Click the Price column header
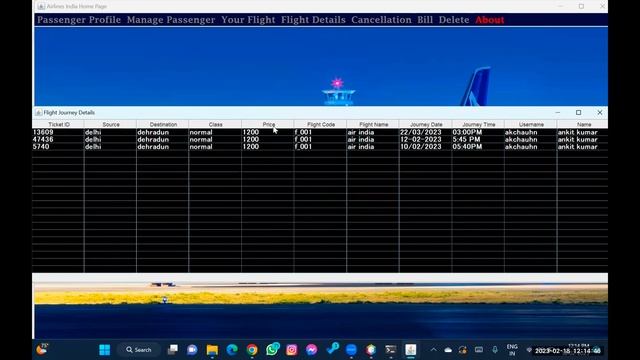 click(268, 124)
